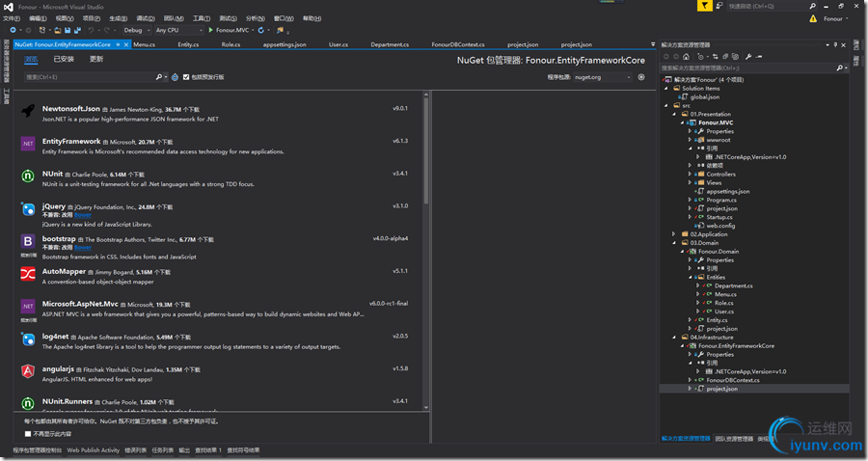Collapse the Entities folder node
Screen dimensions: 868x461
tap(690, 277)
